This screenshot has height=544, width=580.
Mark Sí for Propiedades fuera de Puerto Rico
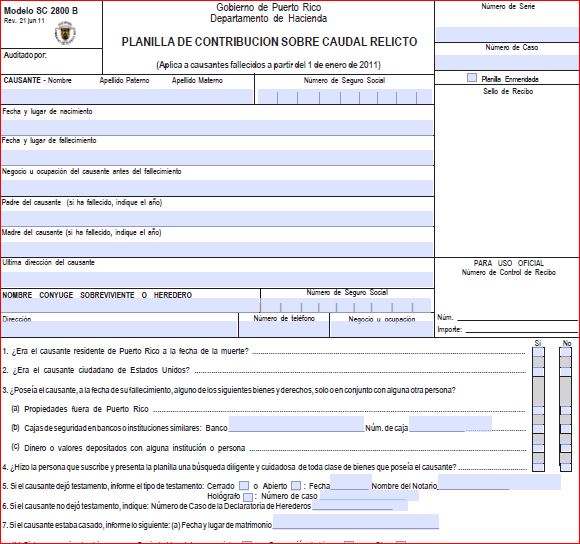point(538,410)
